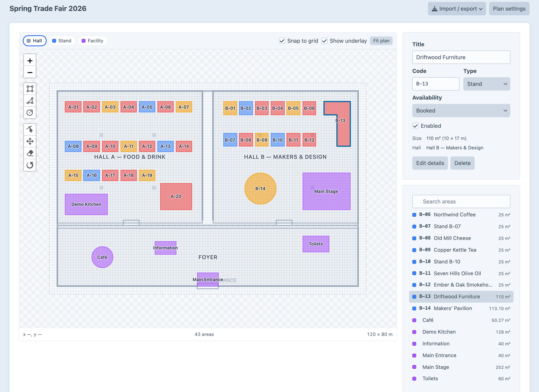Select B-09 Copper Kettle Tea in list
This screenshot has width=539, height=392.
461,250
